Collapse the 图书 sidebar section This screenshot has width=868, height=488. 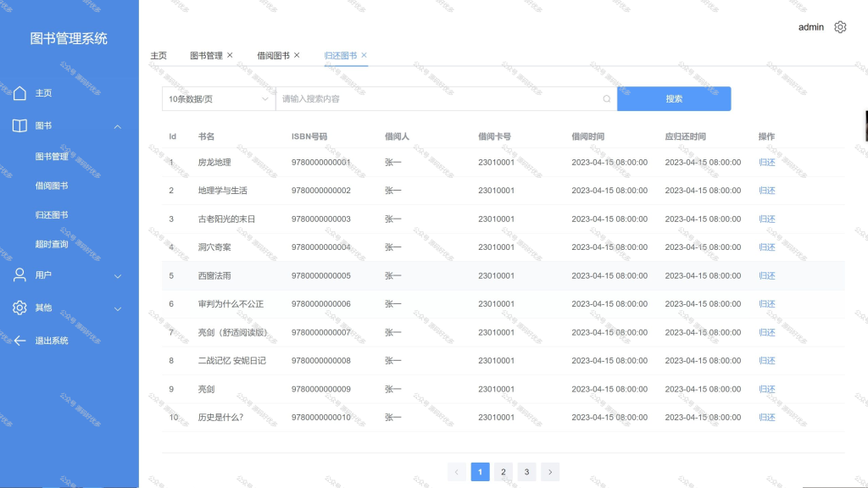pyautogui.click(x=117, y=127)
